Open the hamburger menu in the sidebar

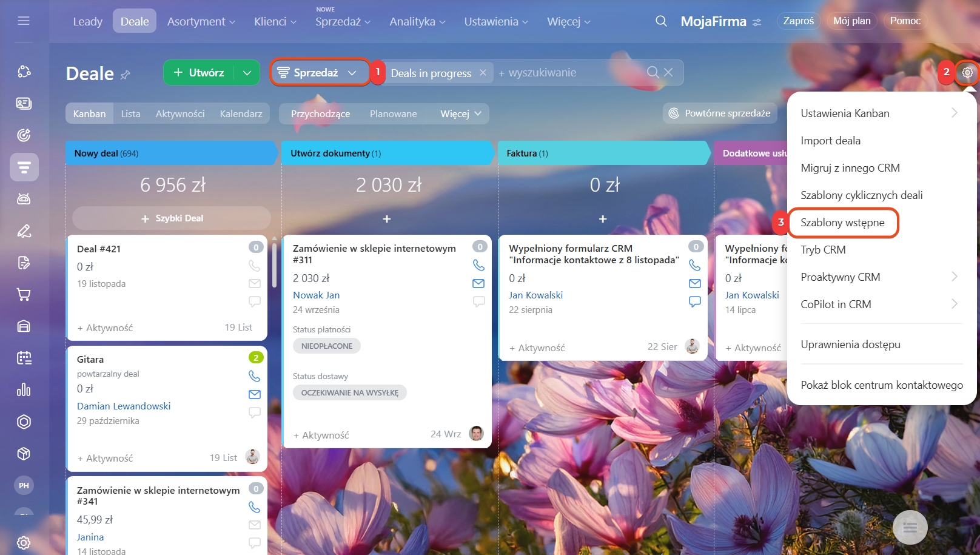pos(24,21)
